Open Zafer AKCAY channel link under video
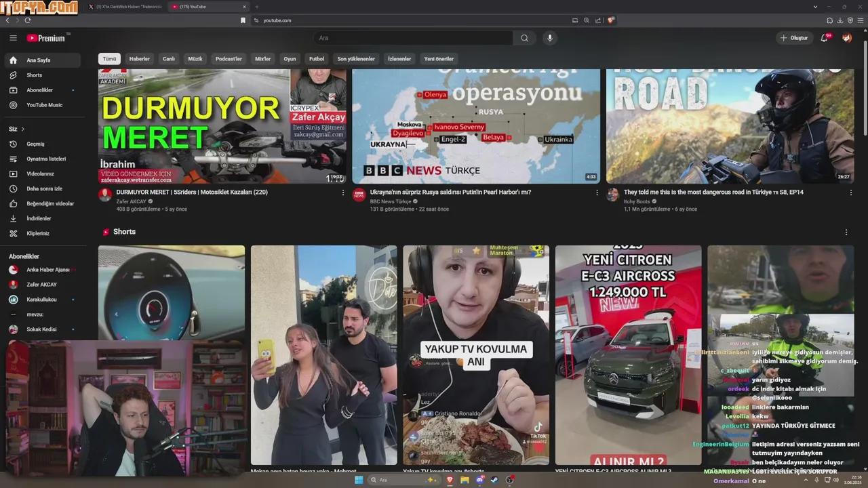 131,201
